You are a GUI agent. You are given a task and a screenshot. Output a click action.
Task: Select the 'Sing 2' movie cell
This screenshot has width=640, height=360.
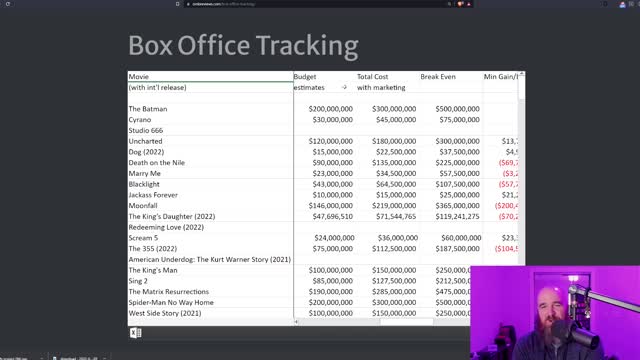[211, 281]
